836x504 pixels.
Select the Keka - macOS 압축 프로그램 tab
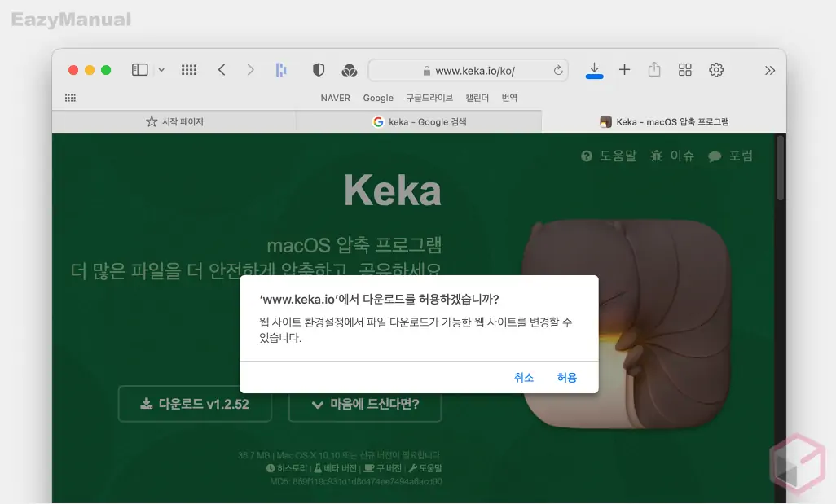[x=664, y=121]
